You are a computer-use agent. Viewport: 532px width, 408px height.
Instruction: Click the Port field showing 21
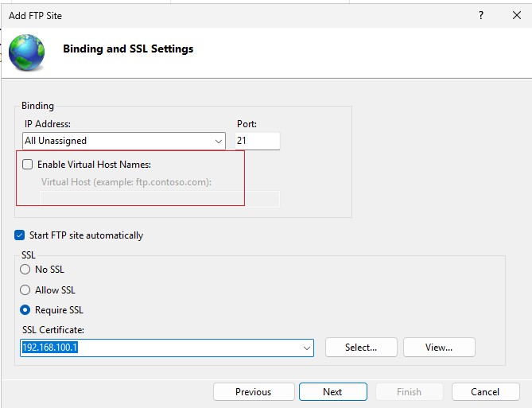coord(258,141)
